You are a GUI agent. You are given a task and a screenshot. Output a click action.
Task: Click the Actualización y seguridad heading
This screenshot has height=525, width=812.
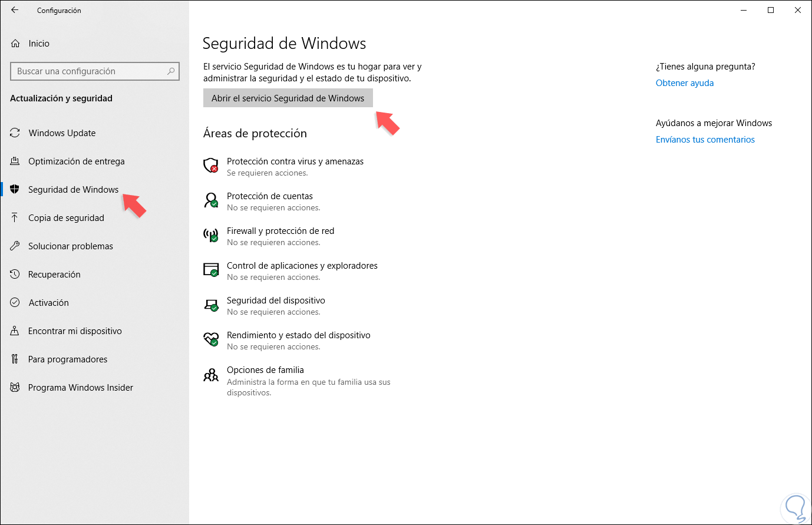(61, 98)
